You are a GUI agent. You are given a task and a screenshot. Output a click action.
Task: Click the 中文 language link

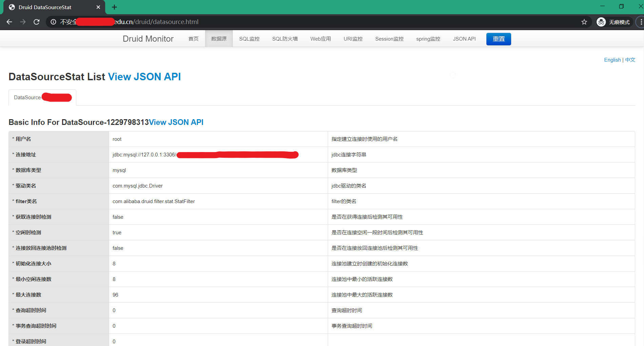[630, 60]
